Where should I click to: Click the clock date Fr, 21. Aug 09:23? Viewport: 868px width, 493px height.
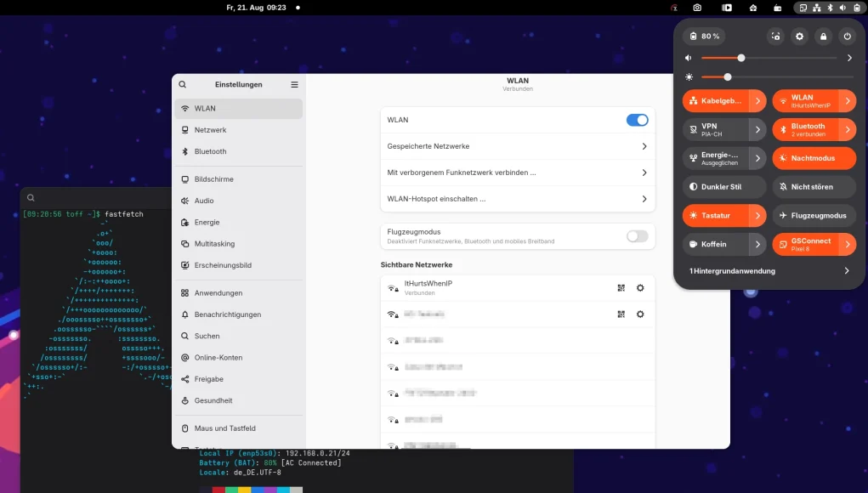(x=256, y=8)
